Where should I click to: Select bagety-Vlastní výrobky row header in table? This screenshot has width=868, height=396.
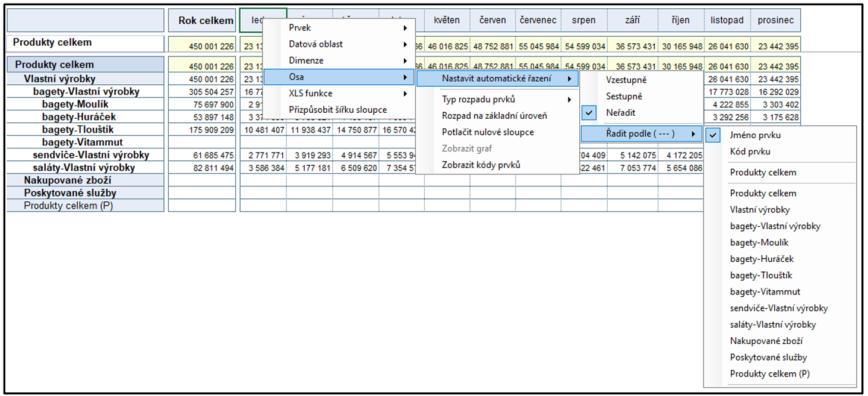point(86,91)
